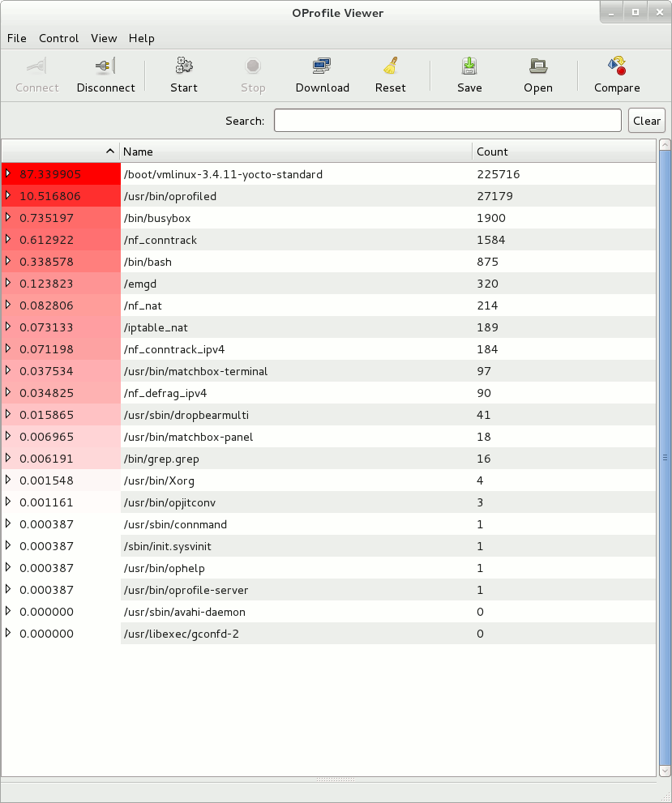The width and height of the screenshot is (672, 803).
Task: Expand the /bin/busybox entry
Action: [x=8, y=218]
